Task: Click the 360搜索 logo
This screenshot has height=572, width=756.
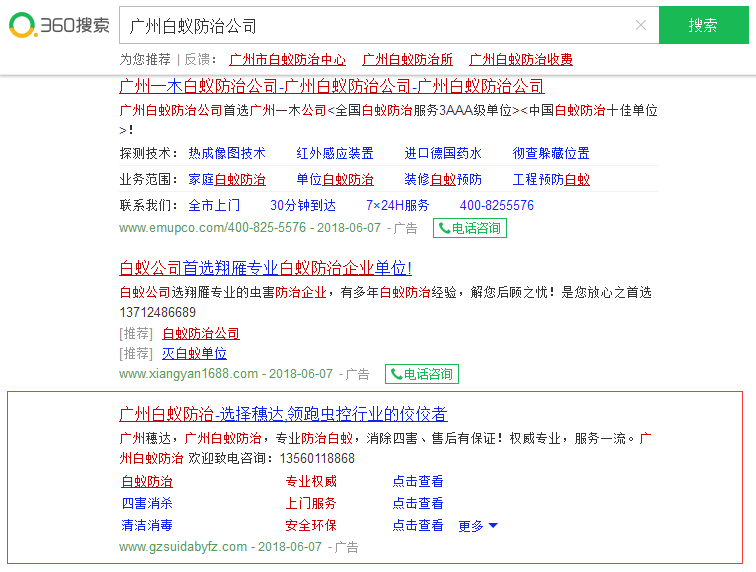Action: 58,25
